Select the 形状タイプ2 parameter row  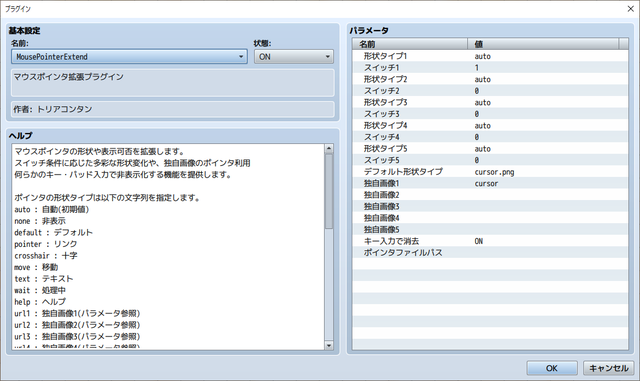tap(490, 79)
